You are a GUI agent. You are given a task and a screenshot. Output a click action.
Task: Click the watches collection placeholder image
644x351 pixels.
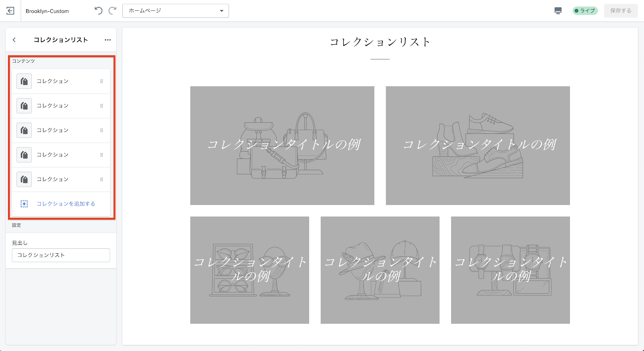click(x=510, y=270)
